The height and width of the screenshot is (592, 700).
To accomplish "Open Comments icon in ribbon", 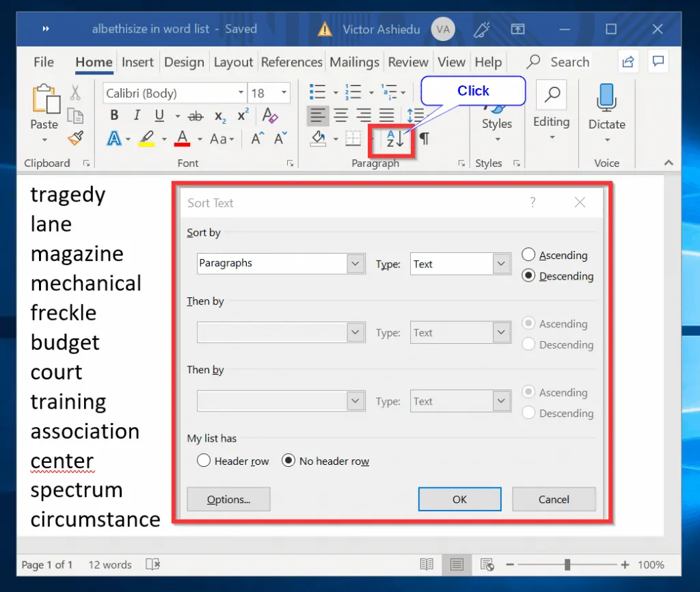I will (658, 62).
